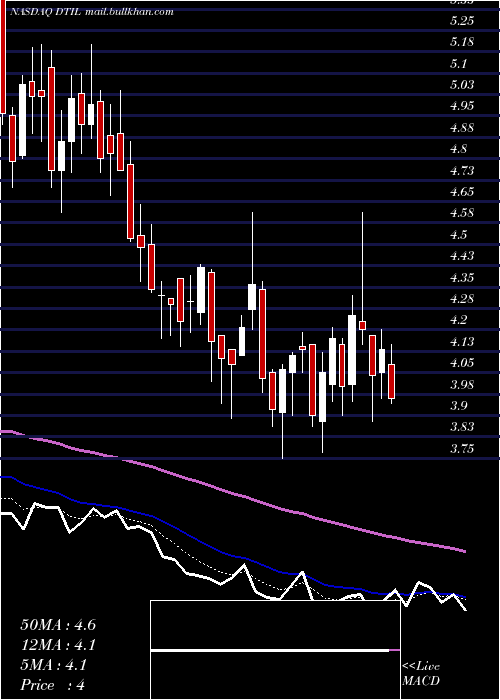500x700 pixels.
Task: Select the 5.18 price axis label
Action: [x=462, y=42]
